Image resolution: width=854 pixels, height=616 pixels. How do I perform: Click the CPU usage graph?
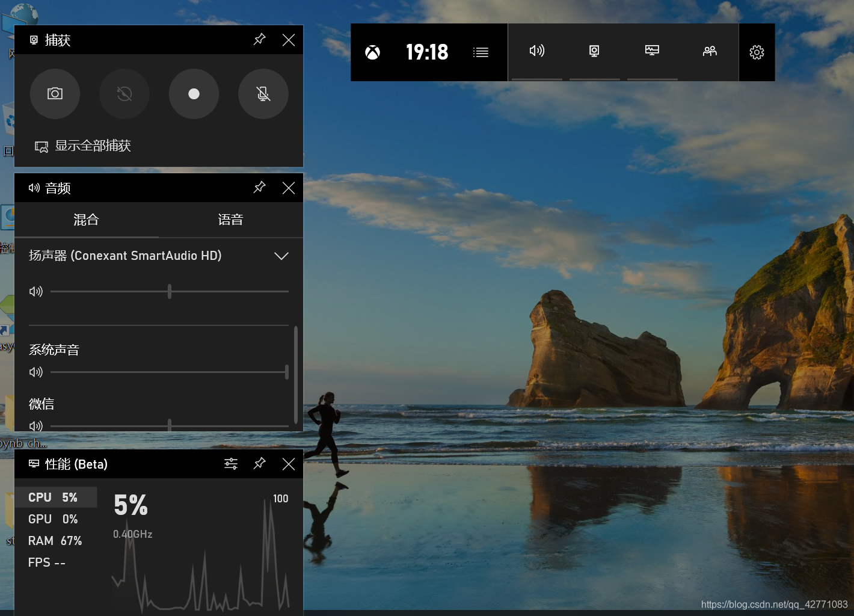201,556
